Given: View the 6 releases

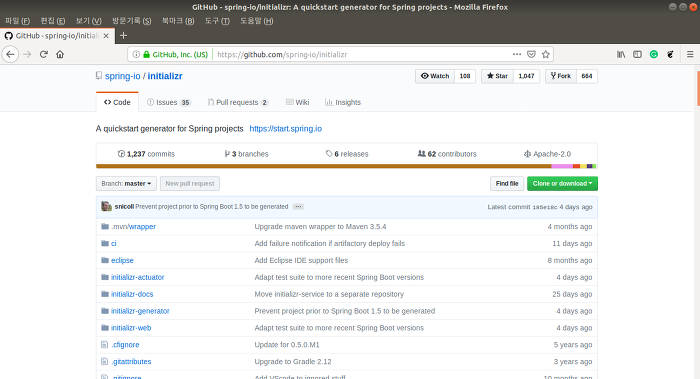Looking at the screenshot, I should click(x=347, y=154).
